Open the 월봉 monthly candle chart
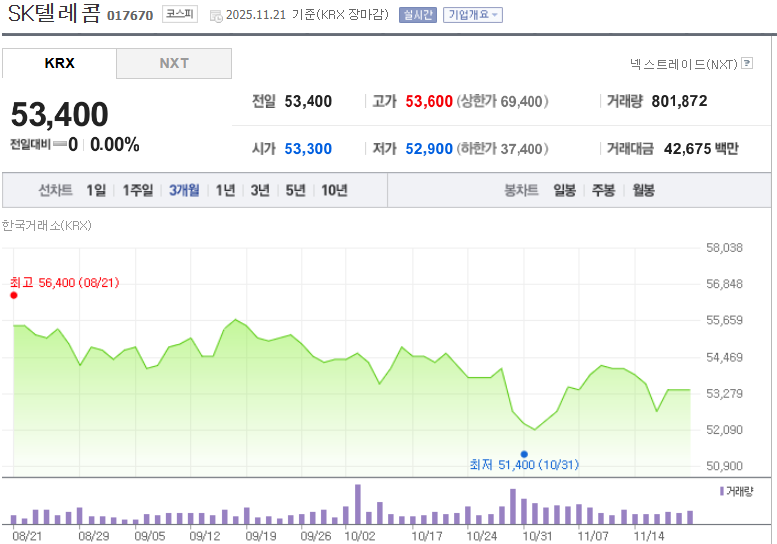This screenshot has width=777, height=544. point(643,190)
